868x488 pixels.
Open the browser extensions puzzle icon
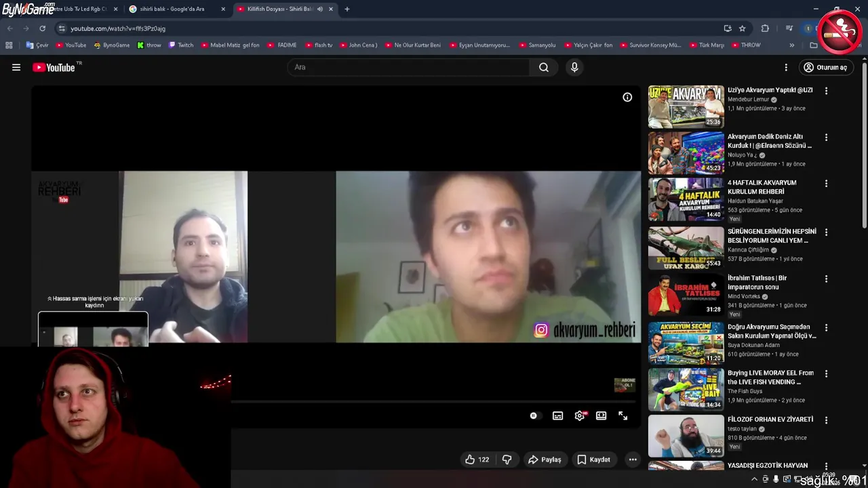765,28
